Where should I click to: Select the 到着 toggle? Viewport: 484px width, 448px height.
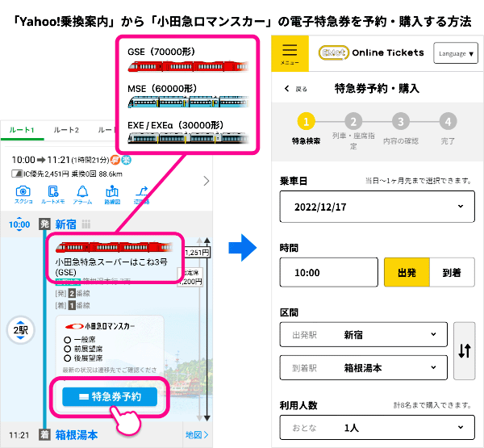[452, 273]
